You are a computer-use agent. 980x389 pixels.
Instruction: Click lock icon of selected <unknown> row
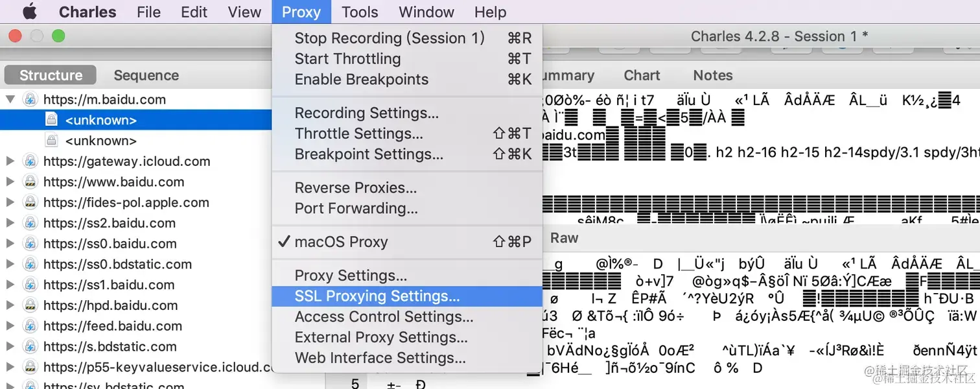[x=52, y=120]
